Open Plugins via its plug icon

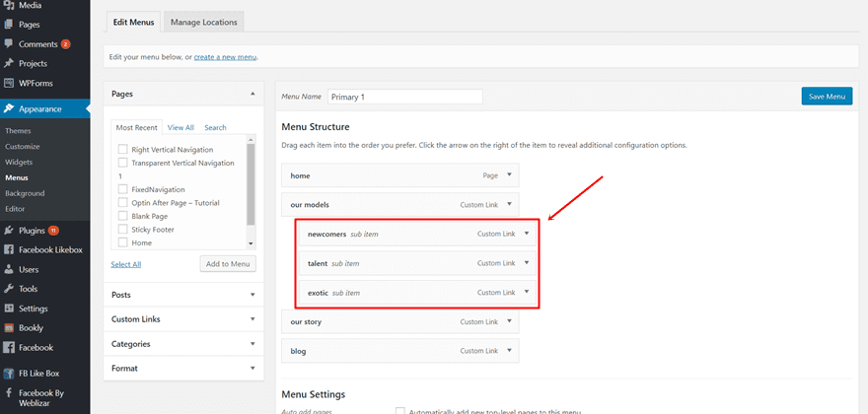click(x=9, y=230)
